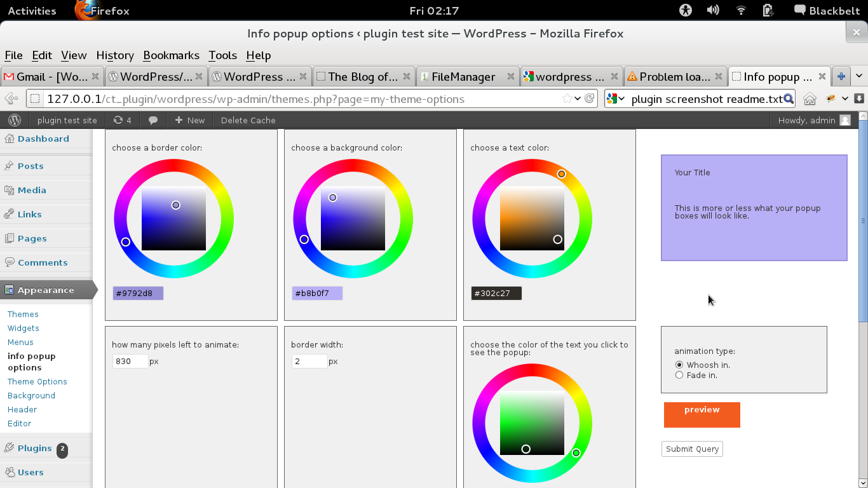Open the search engine selector dropdown
The width and height of the screenshot is (868, 488).
point(615,98)
